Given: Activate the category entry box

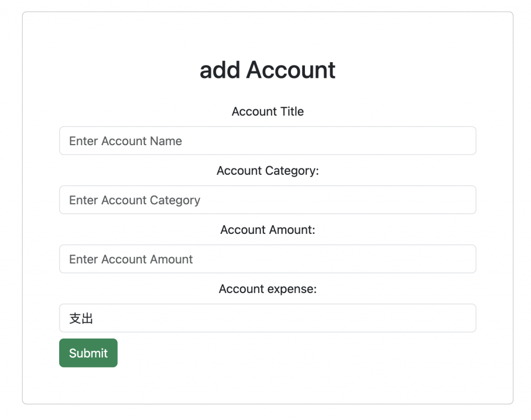Looking at the screenshot, I should tap(268, 200).
